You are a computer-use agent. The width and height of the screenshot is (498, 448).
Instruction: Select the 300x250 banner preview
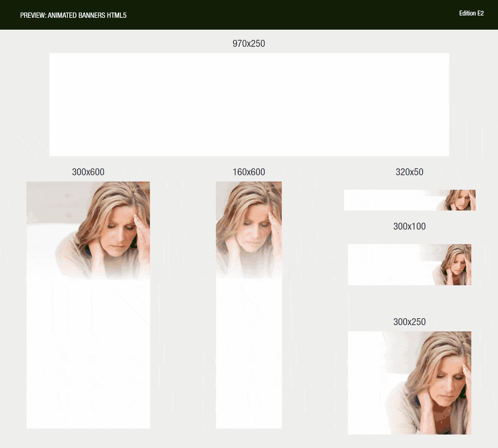click(x=410, y=383)
